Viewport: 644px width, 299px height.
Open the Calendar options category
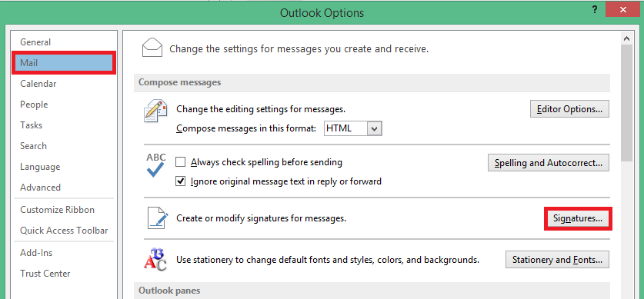[65, 84]
